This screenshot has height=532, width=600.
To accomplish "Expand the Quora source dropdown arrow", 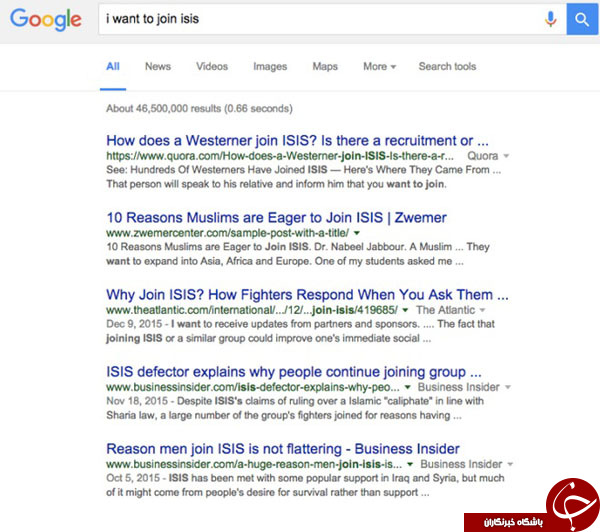I will pos(506,156).
